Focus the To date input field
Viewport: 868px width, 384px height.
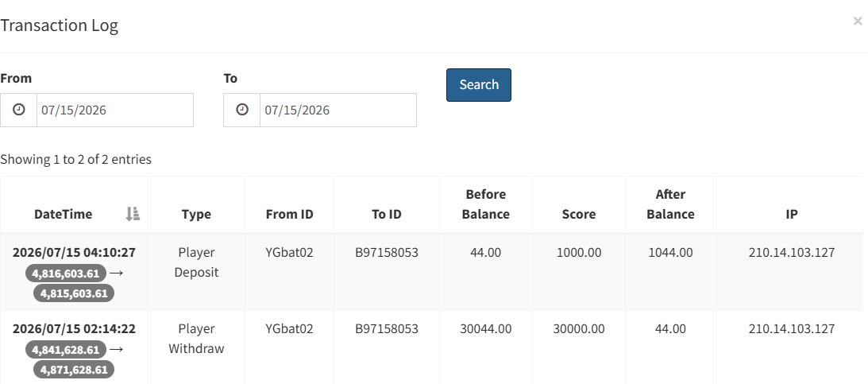[338, 110]
